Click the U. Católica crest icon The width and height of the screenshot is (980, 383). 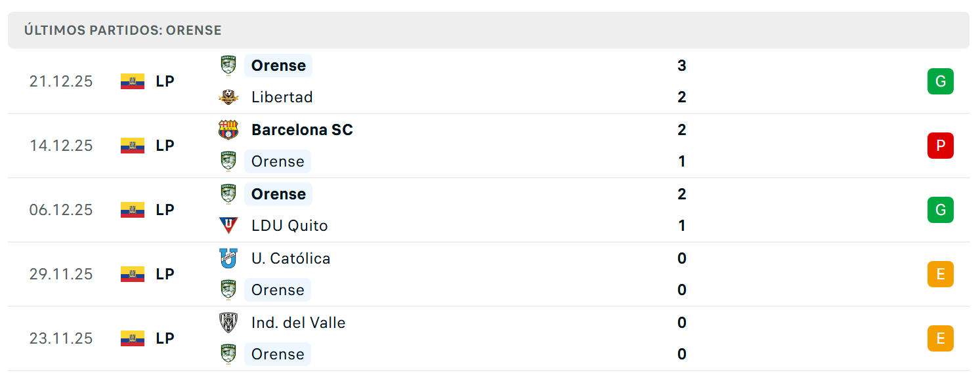[228, 258]
